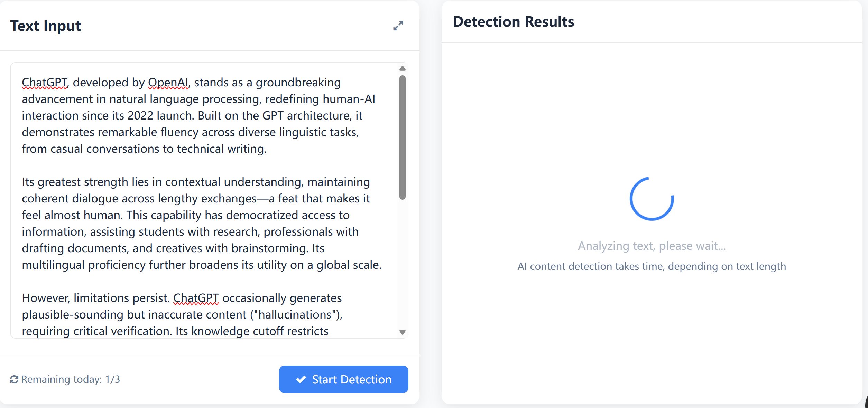Click the Detection Results heading
This screenshot has width=868, height=408.
tap(514, 22)
